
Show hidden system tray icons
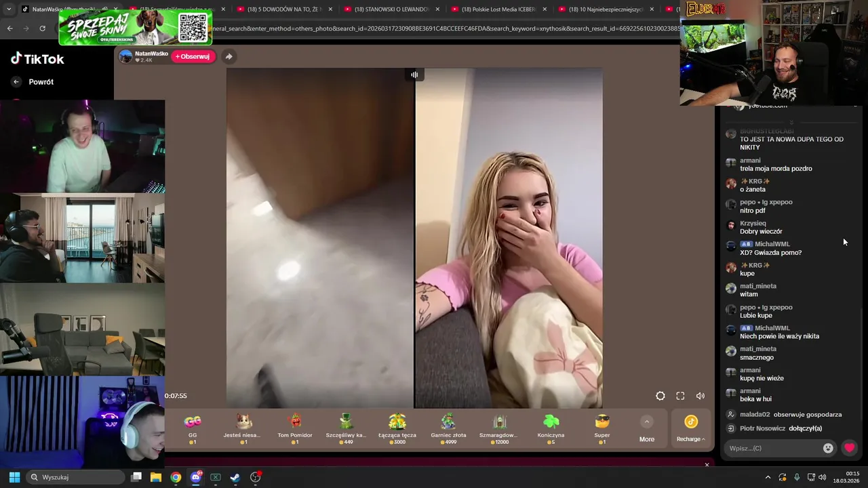(768, 477)
